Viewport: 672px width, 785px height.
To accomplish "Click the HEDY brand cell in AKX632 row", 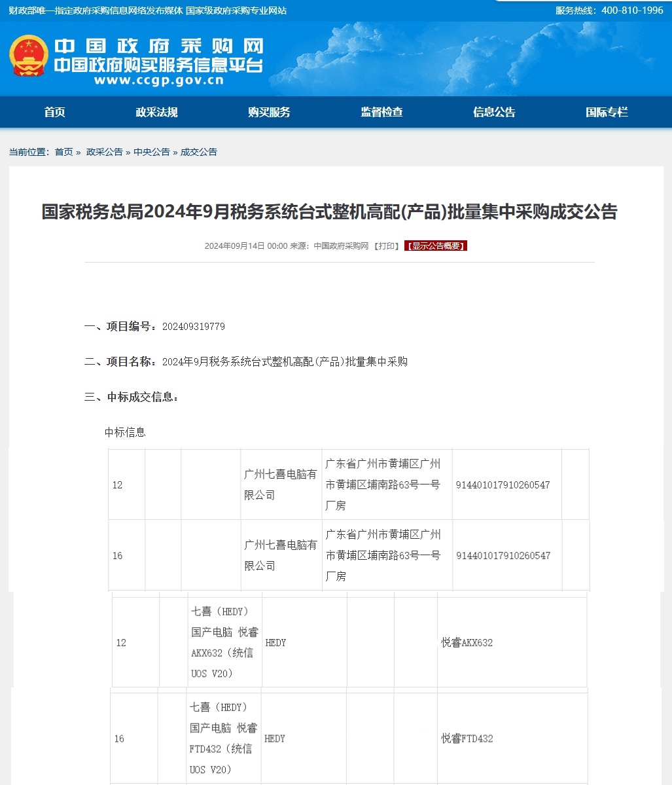I will 304,642.
